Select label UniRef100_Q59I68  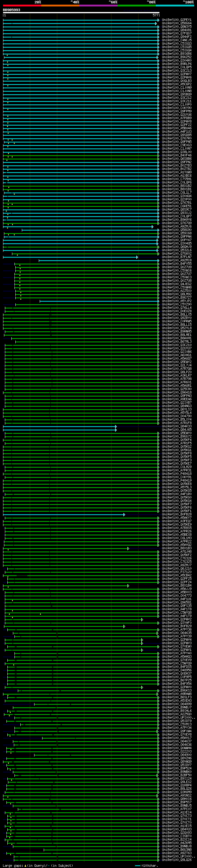[177, 233]
